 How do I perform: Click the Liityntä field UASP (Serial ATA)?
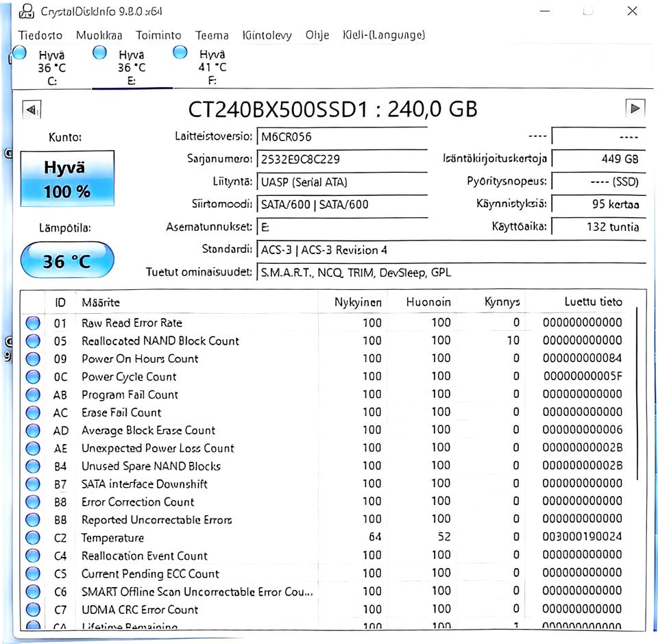[x=342, y=182]
